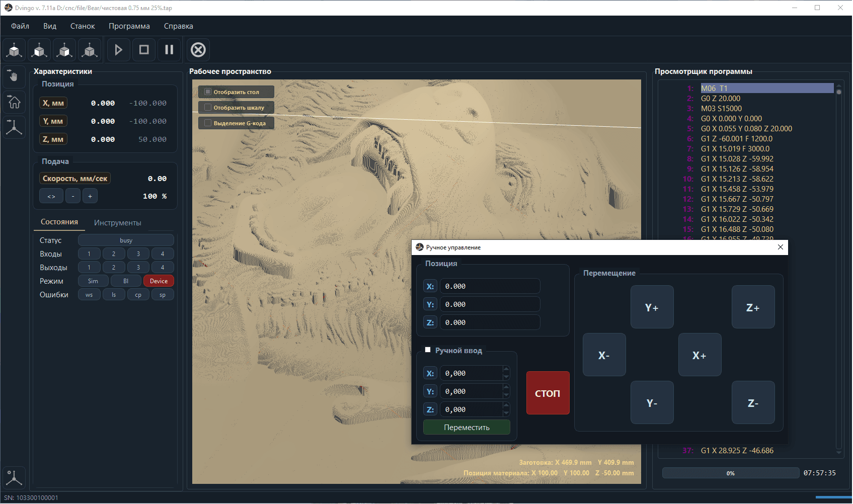853x504 pixels.
Task: Enable the Выделение G-кода checkbox
Action: [x=208, y=123]
